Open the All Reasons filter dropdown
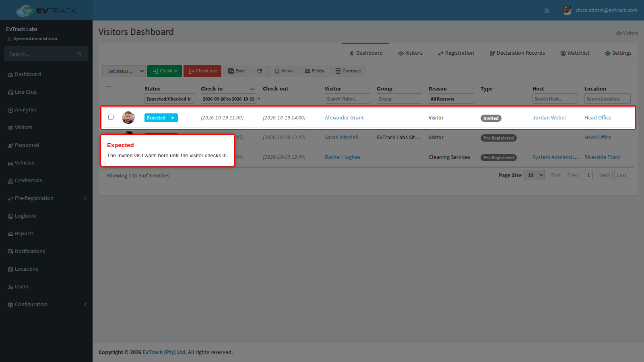644x362 pixels. [451, 99]
